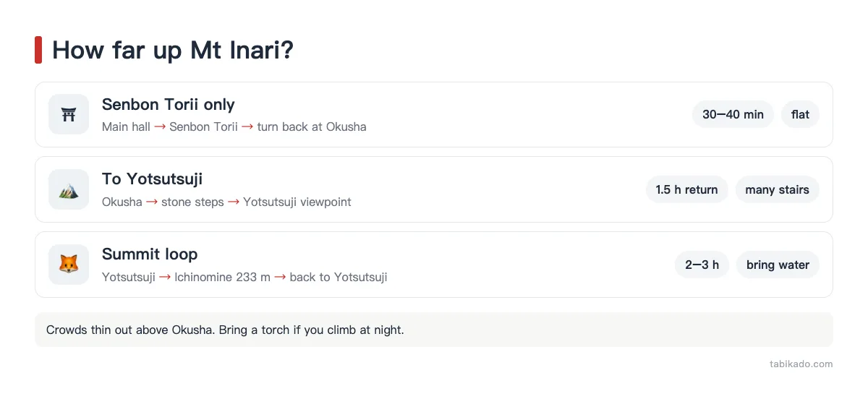Select the 30–40 min tag
Screen dimensions: 868x399
[733, 114]
